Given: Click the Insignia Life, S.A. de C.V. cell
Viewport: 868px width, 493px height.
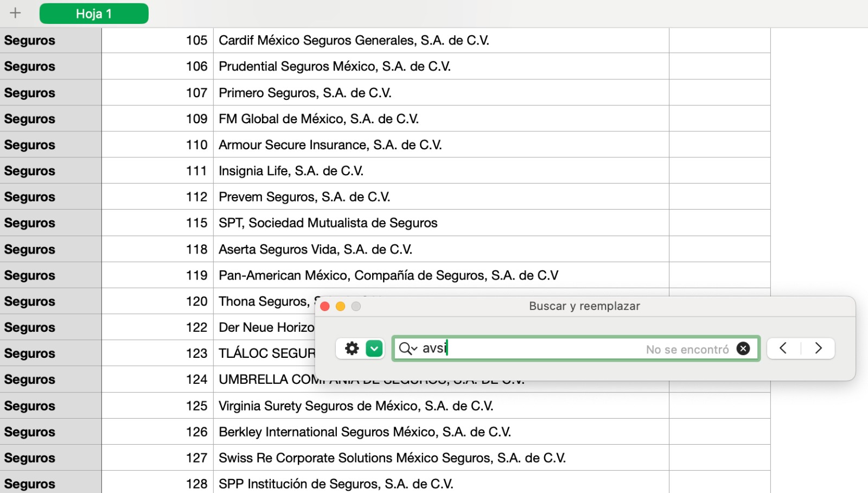Looking at the screenshot, I should tap(441, 171).
